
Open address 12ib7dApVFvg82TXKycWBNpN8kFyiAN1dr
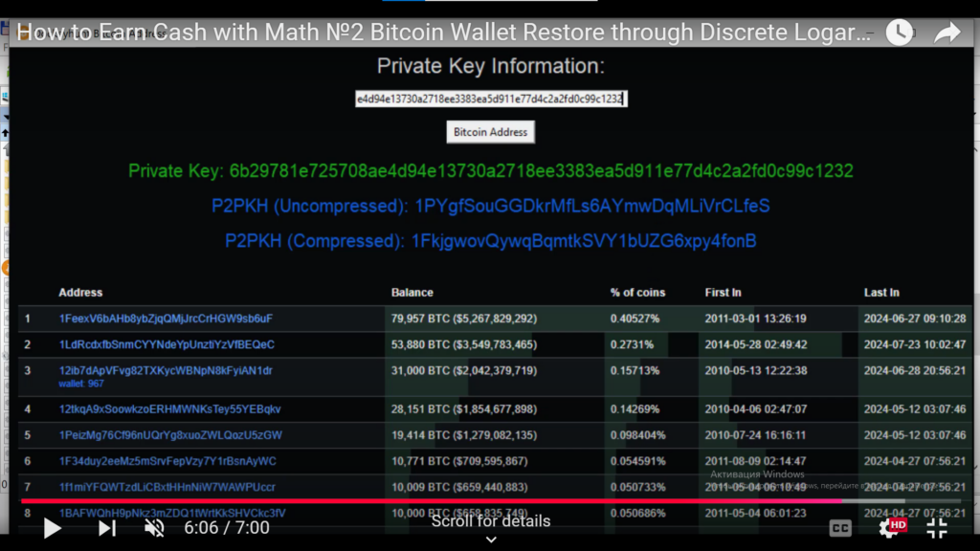[166, 370]
